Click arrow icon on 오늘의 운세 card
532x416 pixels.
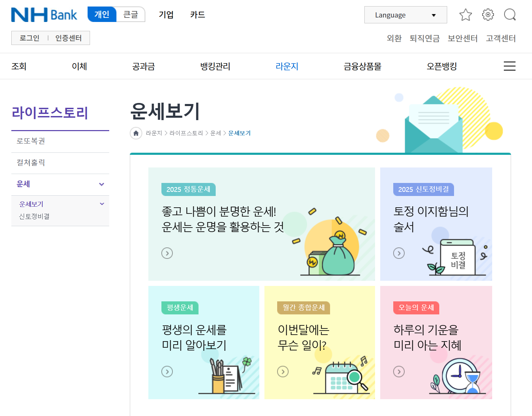point(399,372)
